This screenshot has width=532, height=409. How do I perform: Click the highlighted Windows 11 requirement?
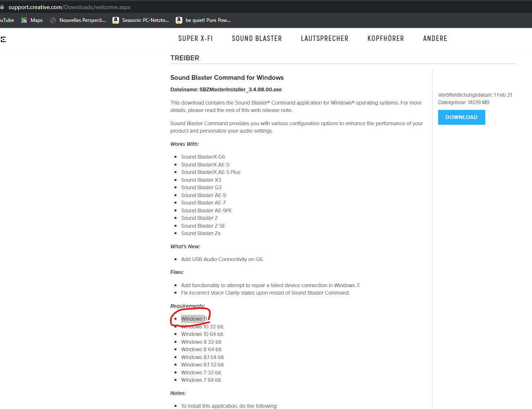click(x=194, y=319)
